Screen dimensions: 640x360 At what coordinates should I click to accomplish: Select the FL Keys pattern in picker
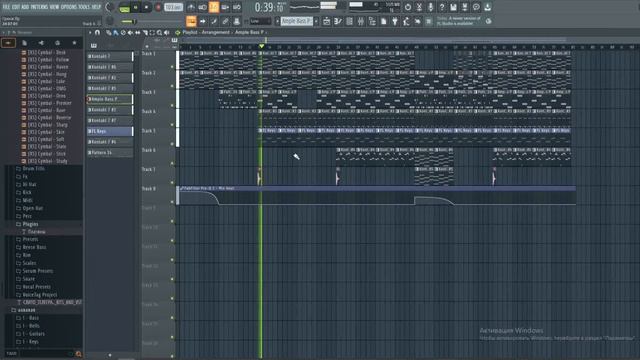(110, 131)
